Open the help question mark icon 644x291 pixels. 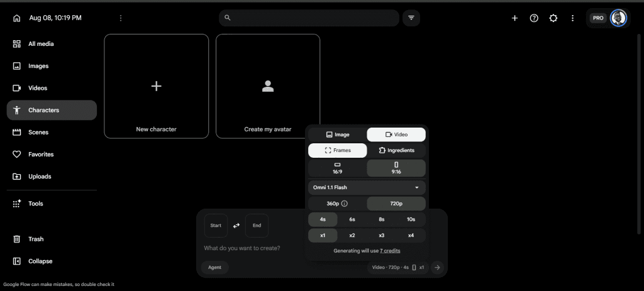[x=534, y=18]
